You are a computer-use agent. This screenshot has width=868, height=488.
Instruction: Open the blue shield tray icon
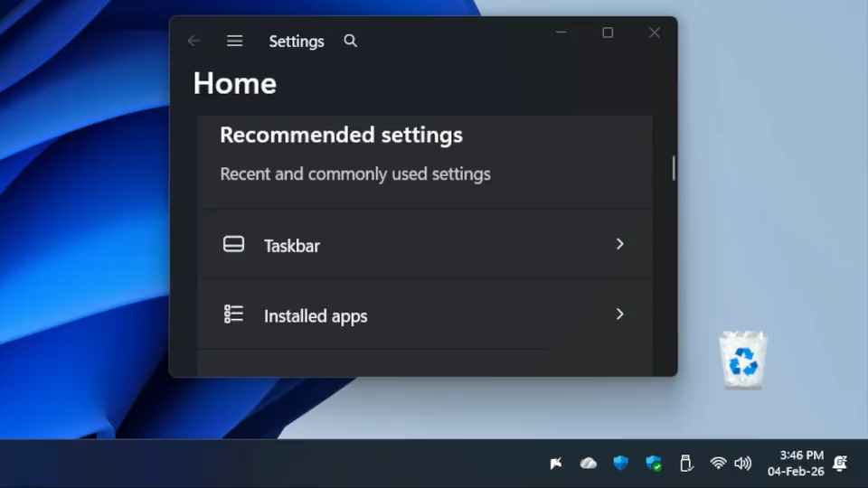[621, 463]
